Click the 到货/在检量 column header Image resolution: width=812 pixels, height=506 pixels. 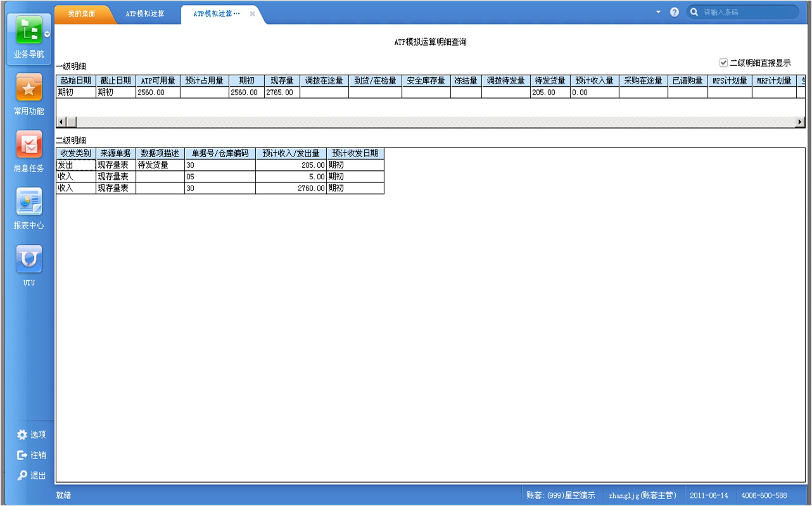point(375,81)
